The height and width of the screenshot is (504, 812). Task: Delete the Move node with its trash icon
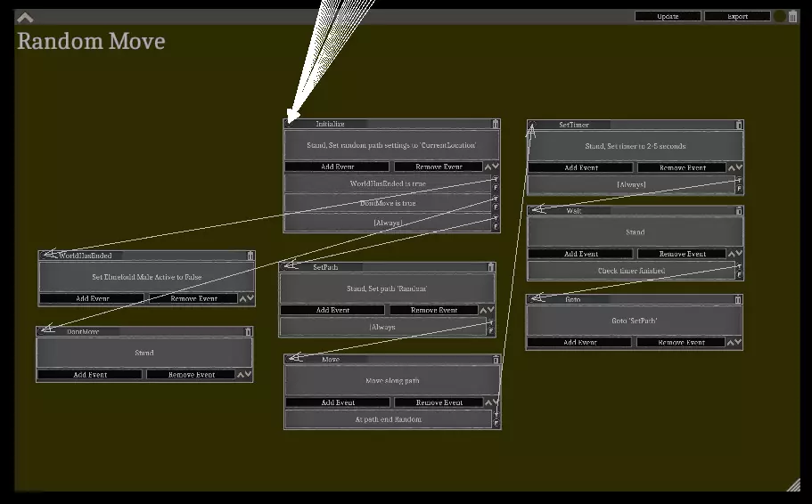(x=496, y=359)
